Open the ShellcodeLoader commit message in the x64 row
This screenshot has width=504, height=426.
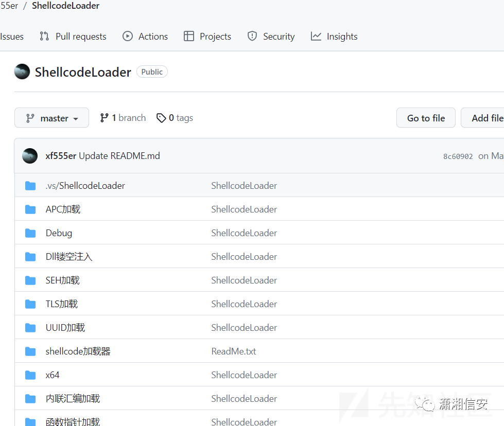coord(244,375)
